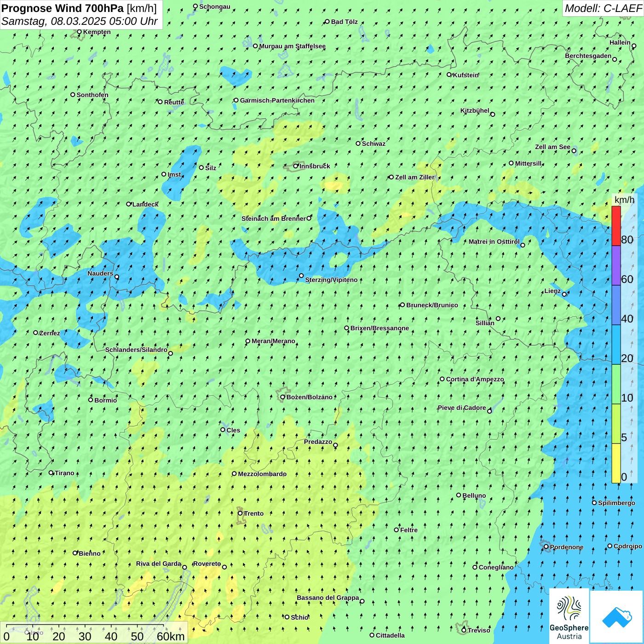Image resolution: width=644 pixels, height=644 pixels.
Task: Click the "Murnau am Staffelsee" label
Action: point(293,46)
